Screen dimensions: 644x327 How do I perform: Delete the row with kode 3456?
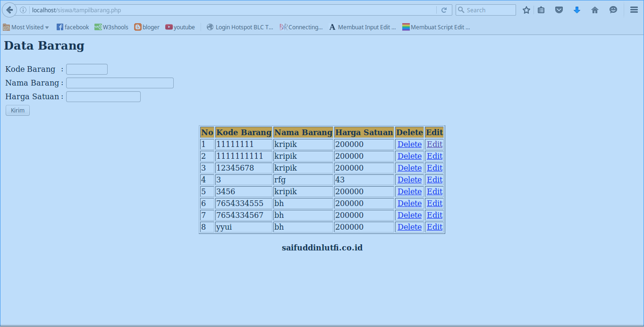coord(409,191)
